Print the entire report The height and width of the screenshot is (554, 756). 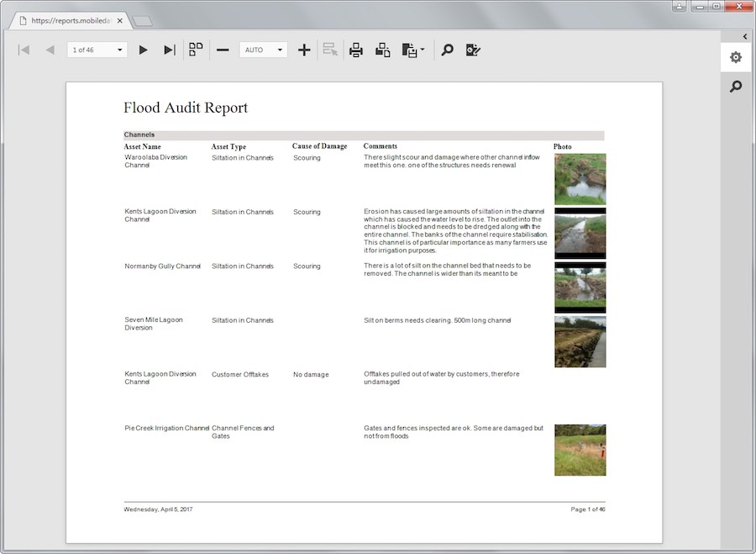coord(356,50)
